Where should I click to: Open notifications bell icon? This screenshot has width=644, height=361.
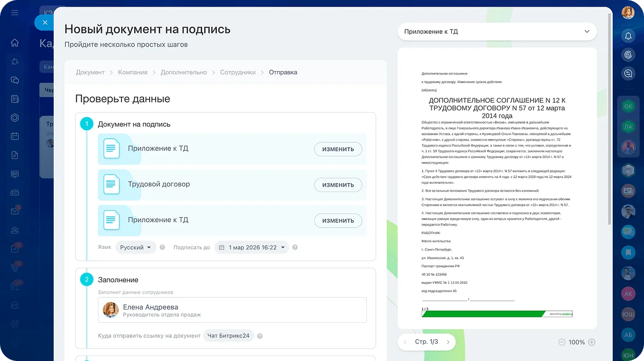628,36
